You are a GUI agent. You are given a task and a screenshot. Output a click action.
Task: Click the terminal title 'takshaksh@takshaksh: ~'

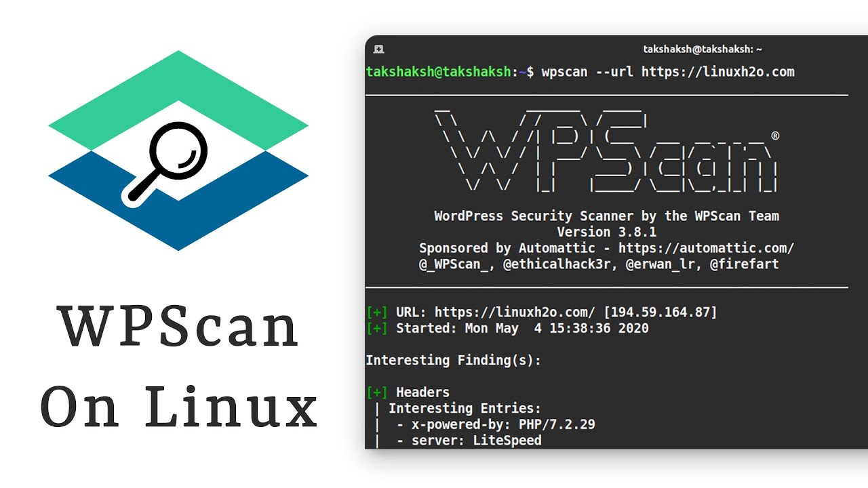pos(703,49)
